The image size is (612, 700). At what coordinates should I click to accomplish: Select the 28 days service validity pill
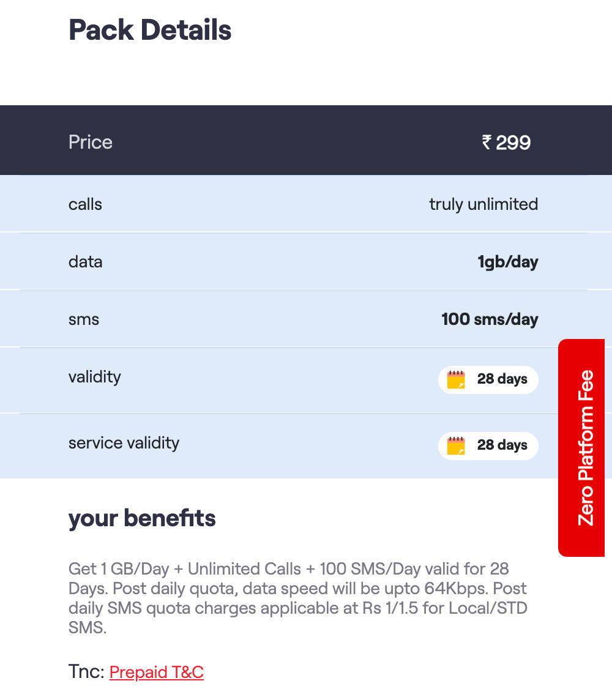pos(488,445)
